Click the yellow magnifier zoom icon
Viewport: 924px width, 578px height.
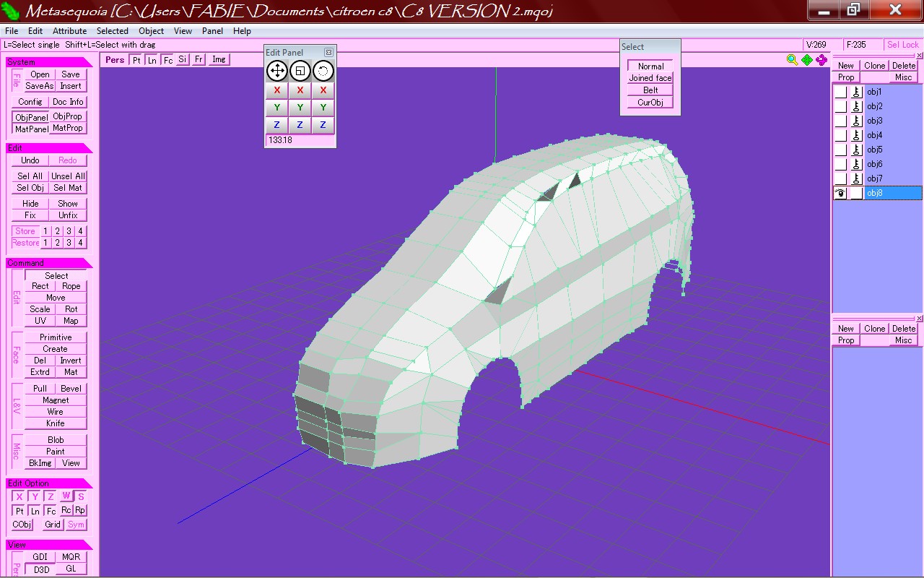(x=792, y=60)
